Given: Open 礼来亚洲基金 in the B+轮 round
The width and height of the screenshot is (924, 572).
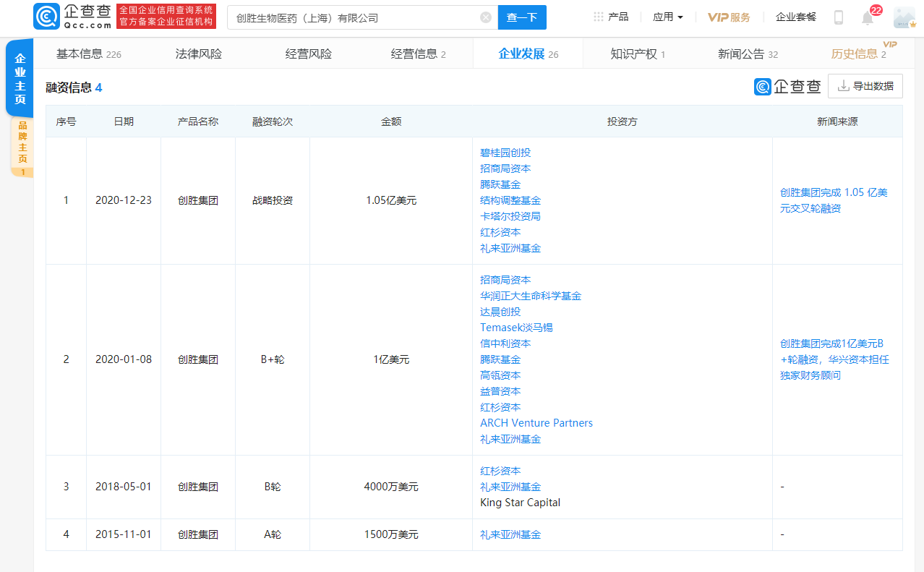Looking at the screenshot, I should [510, 439].
